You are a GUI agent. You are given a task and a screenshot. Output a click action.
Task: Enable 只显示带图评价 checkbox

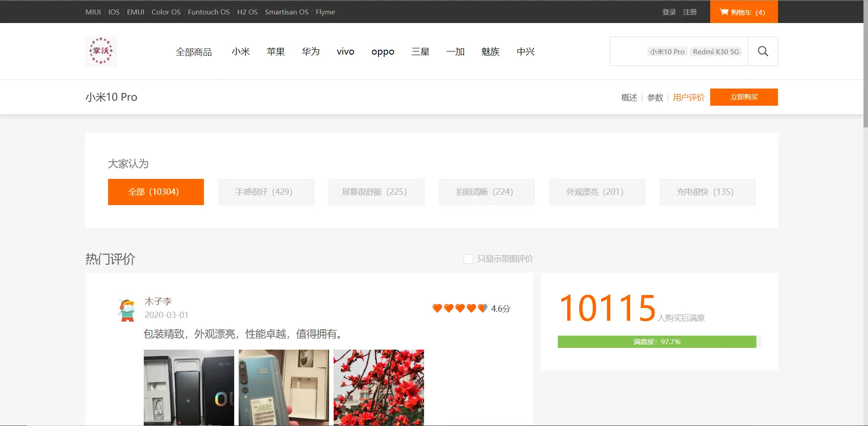[x=468, y=259]
